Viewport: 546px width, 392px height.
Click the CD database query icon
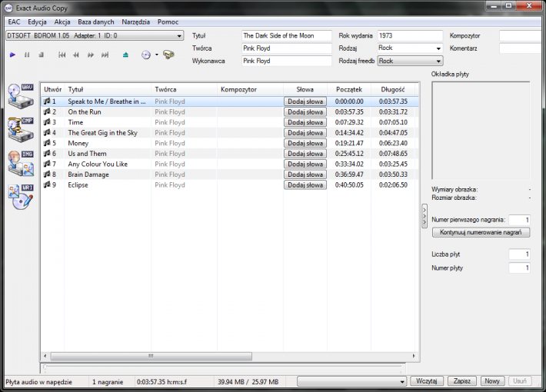[x=146, y=55]
